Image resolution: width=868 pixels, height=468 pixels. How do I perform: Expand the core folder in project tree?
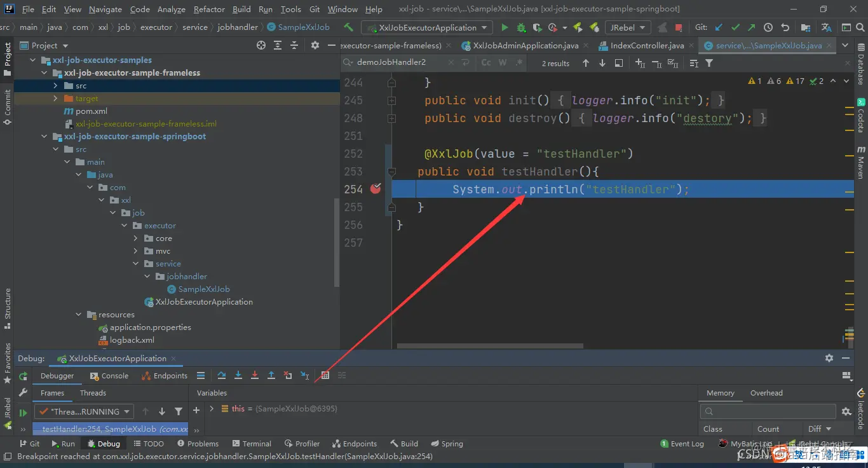tap(135, 238)
